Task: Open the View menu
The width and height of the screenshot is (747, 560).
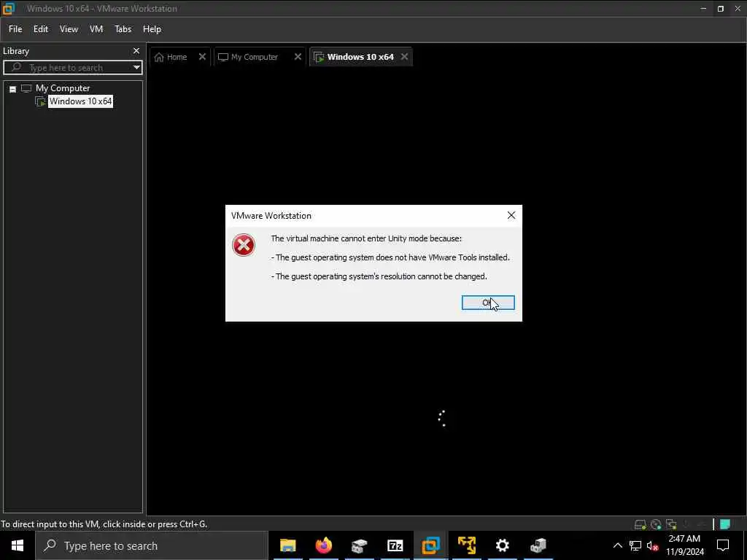Action: pos(69,29)
